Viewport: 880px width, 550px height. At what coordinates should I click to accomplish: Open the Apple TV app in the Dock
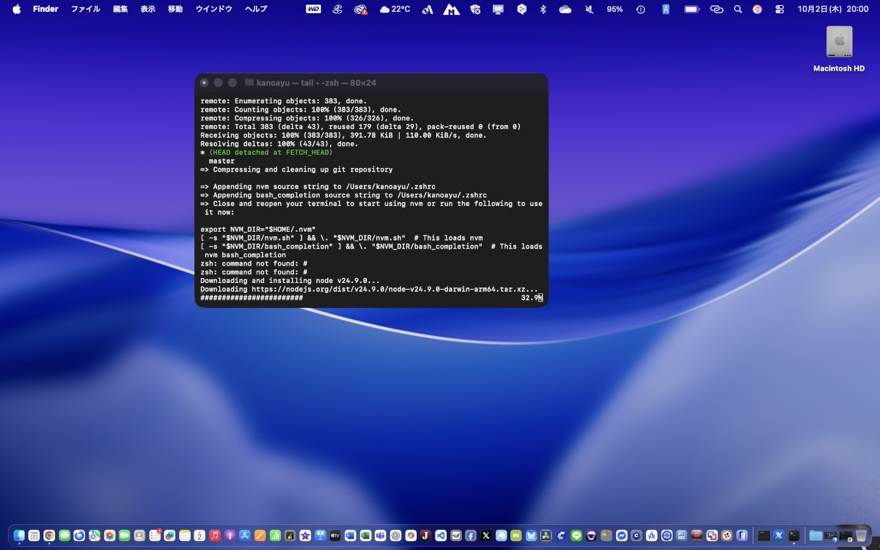click(x=335, y=536)
